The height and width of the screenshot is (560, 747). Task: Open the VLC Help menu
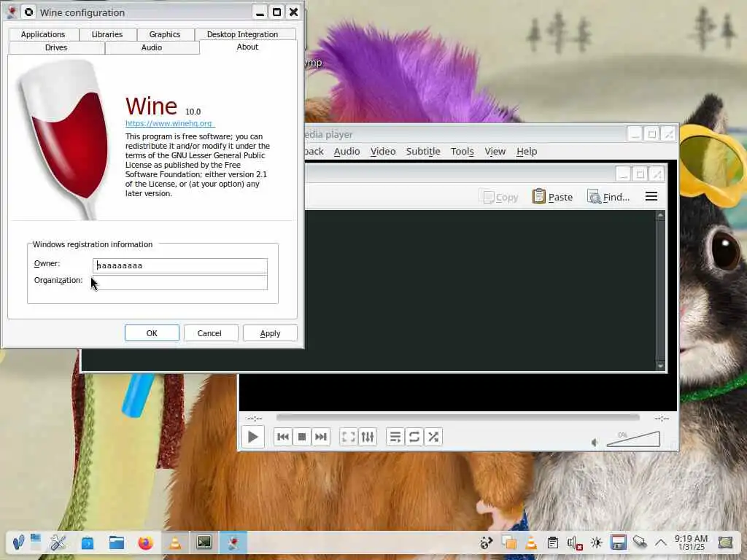point(527,152)
